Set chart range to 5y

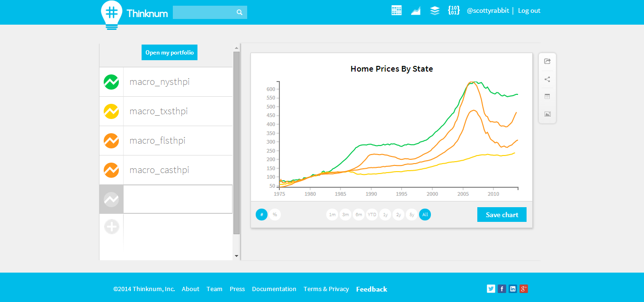point(411,215)
